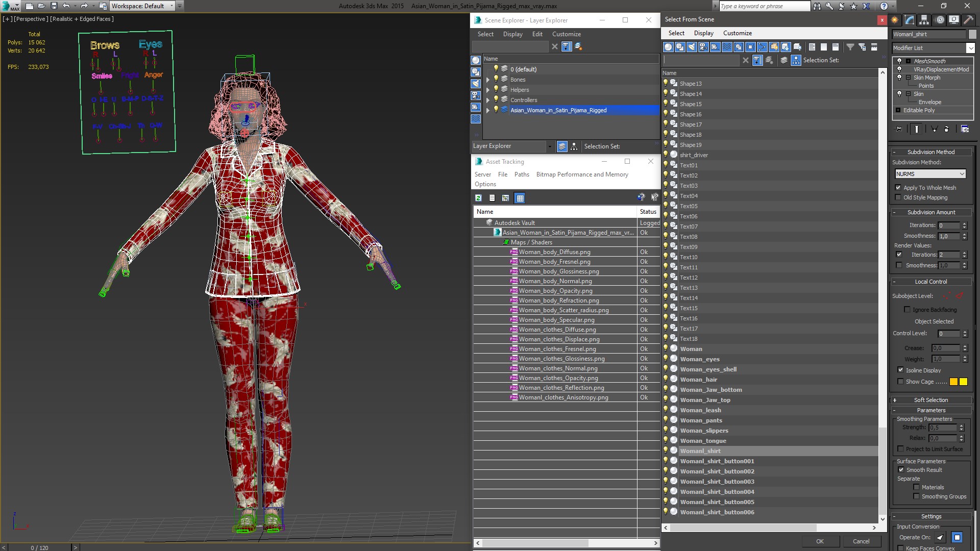Click Select None icon in Select From Scene

[824, 47]
